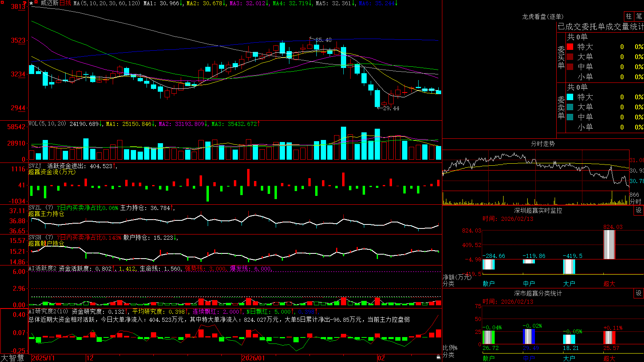644x362 pixels.
Task: Click the 58542 volume axis label
Action: (17, 127)
